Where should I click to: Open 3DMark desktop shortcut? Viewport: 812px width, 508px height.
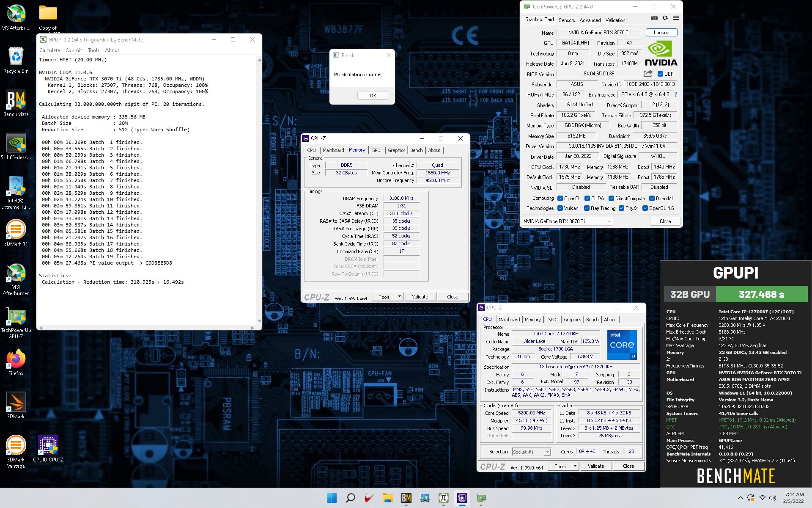click(16, 406)
